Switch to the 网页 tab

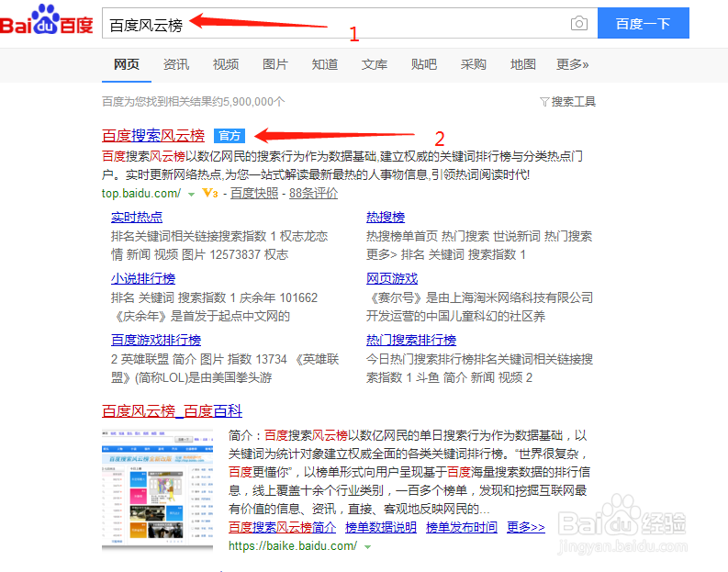tap(127, 64)
